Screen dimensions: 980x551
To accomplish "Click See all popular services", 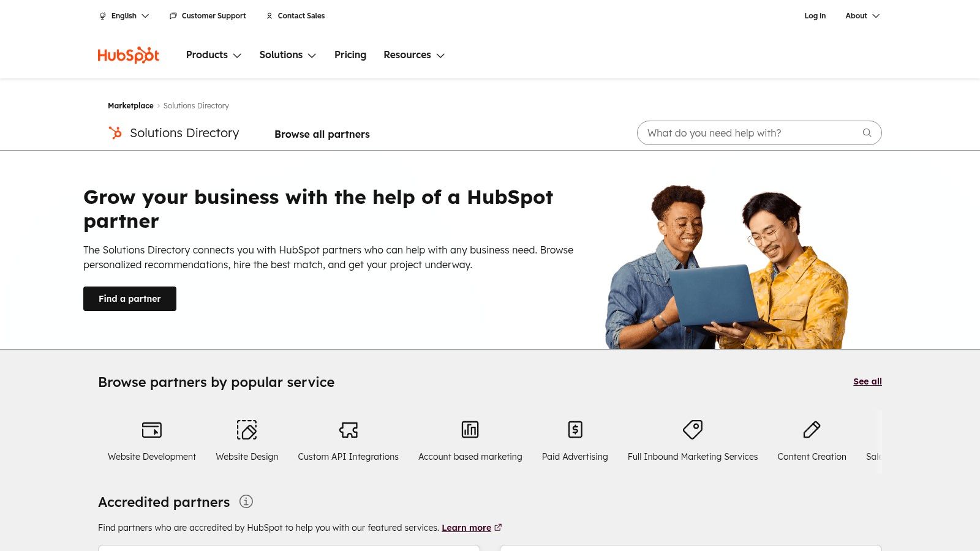I will [867, 381].
